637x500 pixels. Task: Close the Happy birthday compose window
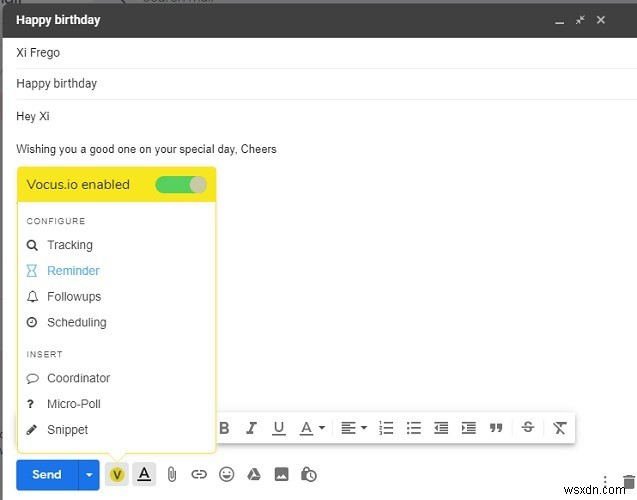(601, 20)
